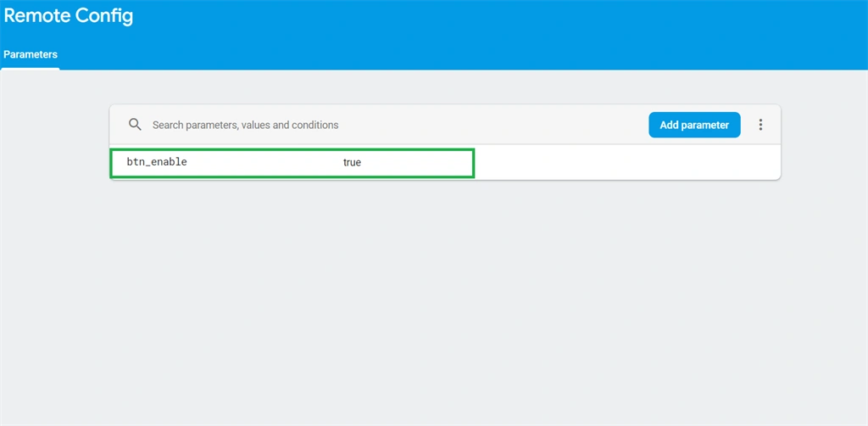The width and height of the screenshot is (868, 426).
Task: Switch to the Parameters tab
Action: coord(31,55)
